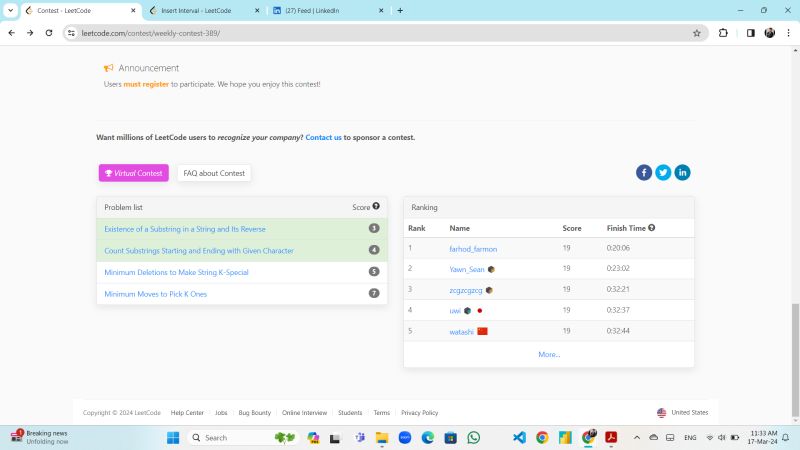Open Zoom app from the taskbar
Image resolution: width=800 pixels, height=450 pixels.
click(405, 438)
